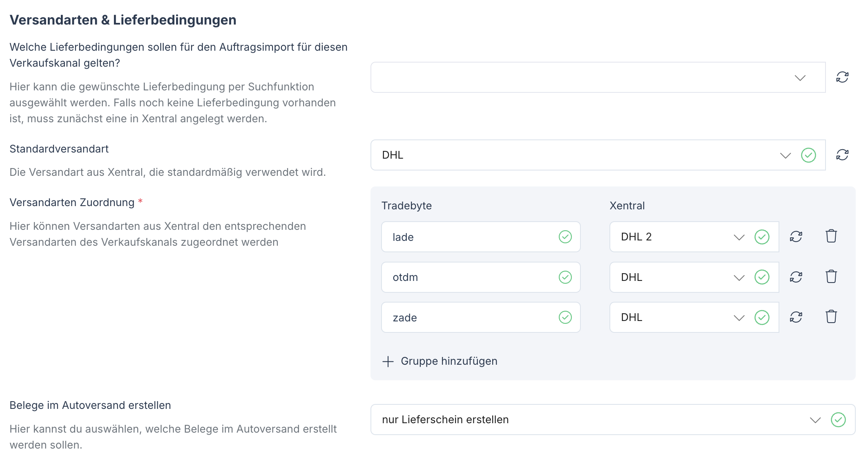The width and height of the screenshot is (868, 460).
Task: Delete the zade shipping mapping row
Action: point(831,317)
